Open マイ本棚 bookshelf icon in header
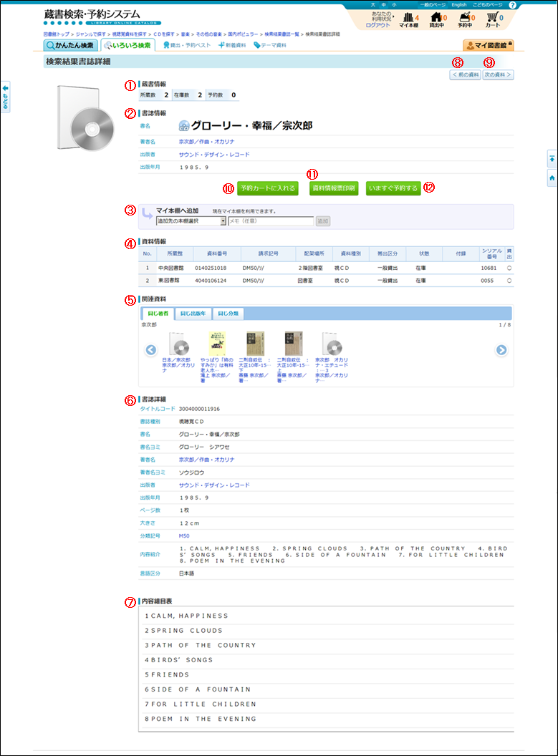Viewport: 558px width, 756px height. [408, 20]
